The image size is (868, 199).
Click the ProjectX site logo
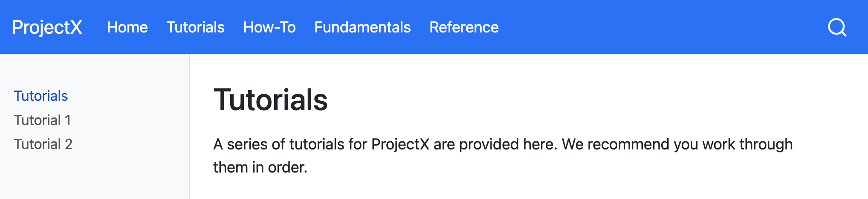pyautogui.click(x=47, y=27)
